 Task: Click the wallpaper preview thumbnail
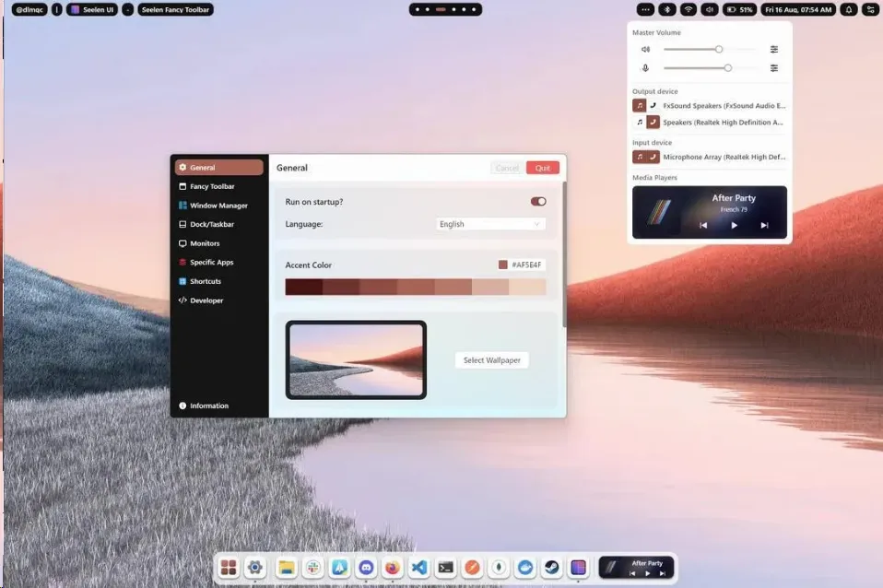click(356, 359)
